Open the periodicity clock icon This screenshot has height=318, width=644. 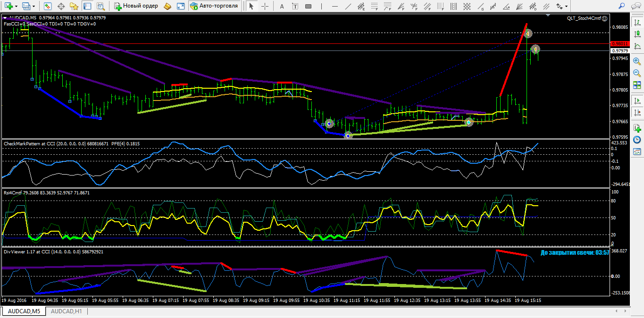tap(637, 140)
